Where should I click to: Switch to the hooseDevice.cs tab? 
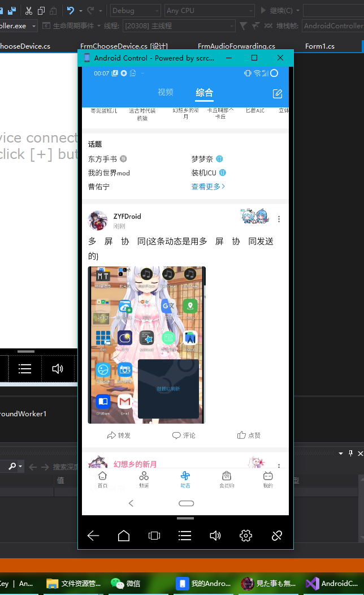point(25,46)
